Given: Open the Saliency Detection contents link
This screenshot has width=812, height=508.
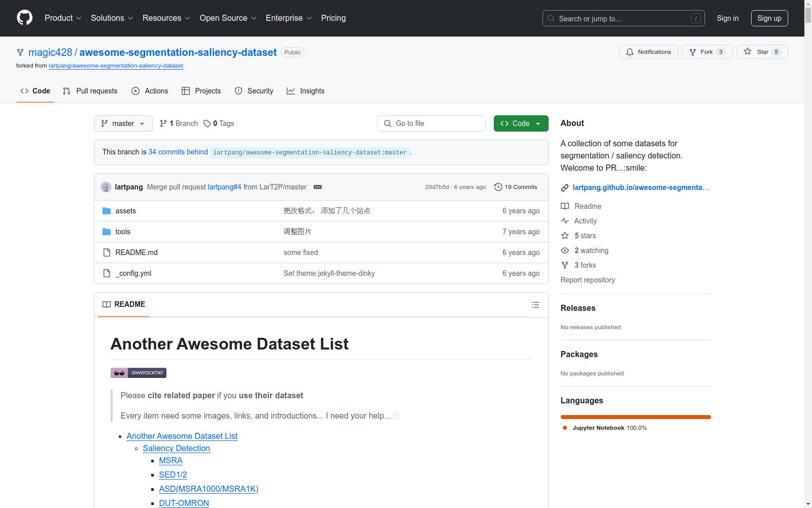Looking at the screenshot, I should coord(176,448).
